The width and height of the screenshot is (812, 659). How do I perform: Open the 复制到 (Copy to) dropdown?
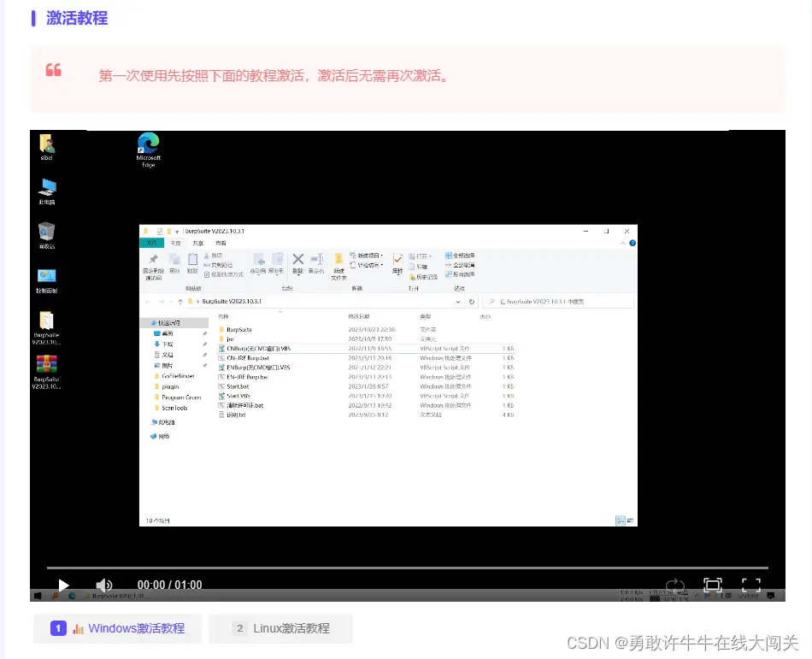[277, 264]
